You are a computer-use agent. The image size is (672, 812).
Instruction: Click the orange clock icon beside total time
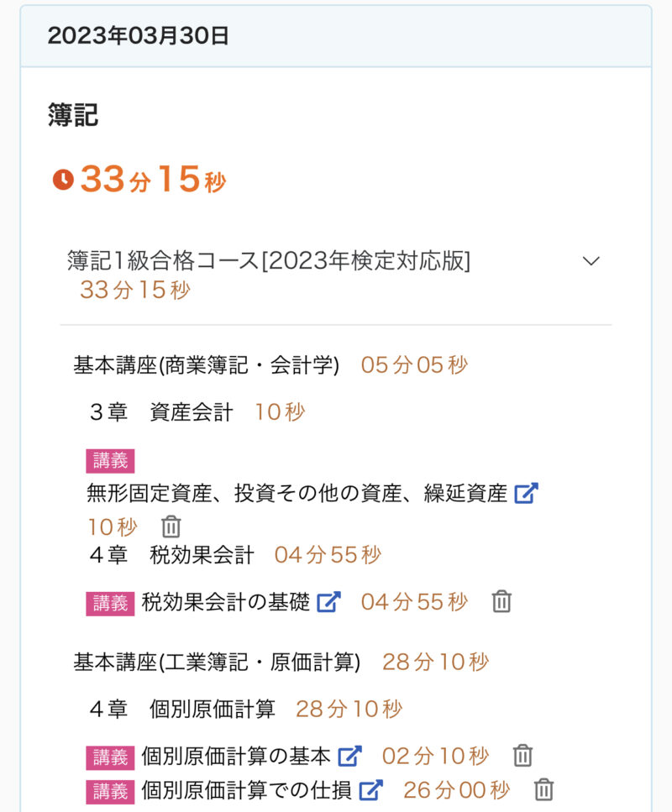coord(63,180)
